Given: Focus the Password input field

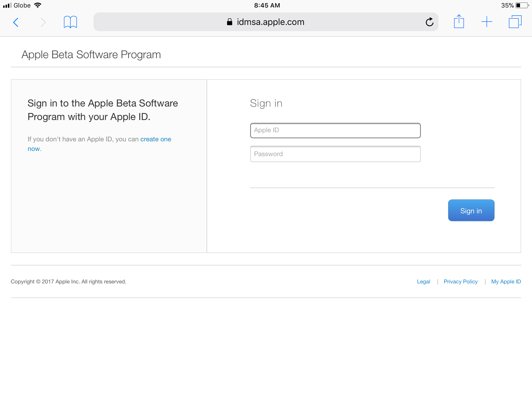Looking at the screenshot, I should click(335, 154).
